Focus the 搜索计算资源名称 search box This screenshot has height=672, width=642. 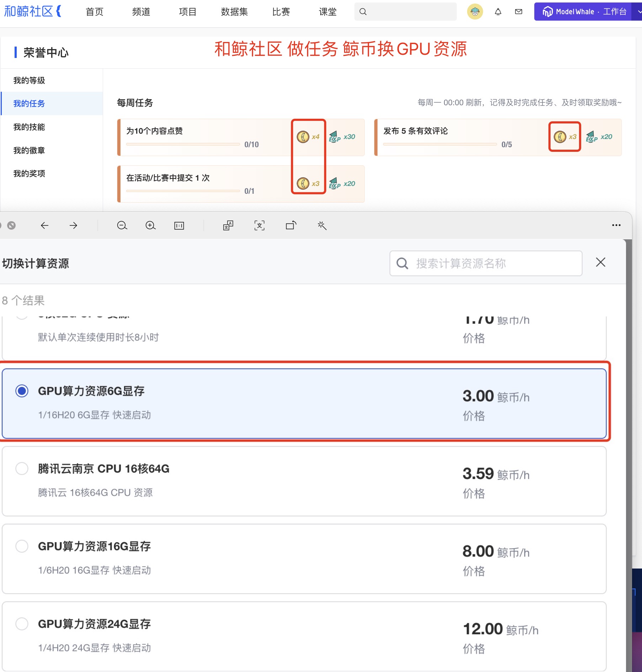486,263
